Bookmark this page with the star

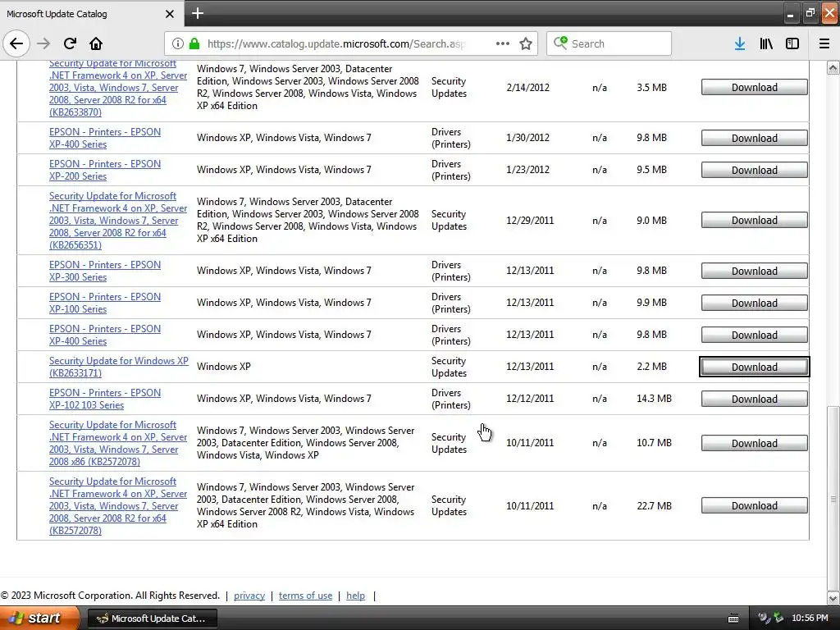click(526, 43)
